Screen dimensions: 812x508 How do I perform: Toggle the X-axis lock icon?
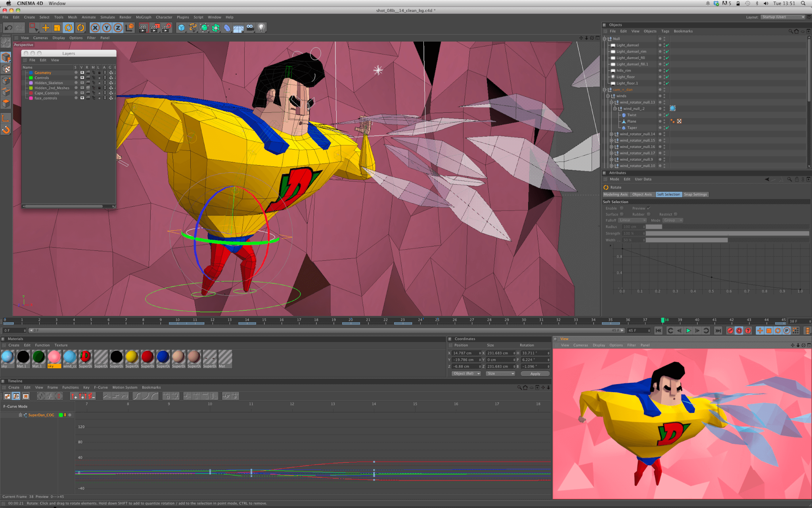[x=95, y=27]
